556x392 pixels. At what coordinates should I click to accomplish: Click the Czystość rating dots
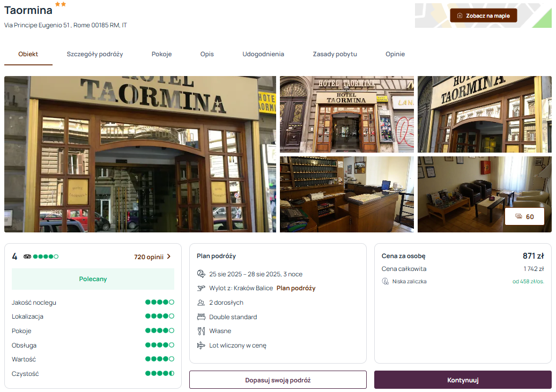(x=160, y=373)
